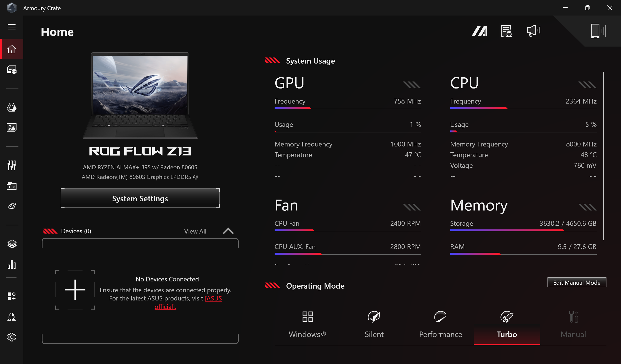Open the megaphone announcements icon
Screen dimensions: 621x364
pyautogui.click(x=533, y=31)
